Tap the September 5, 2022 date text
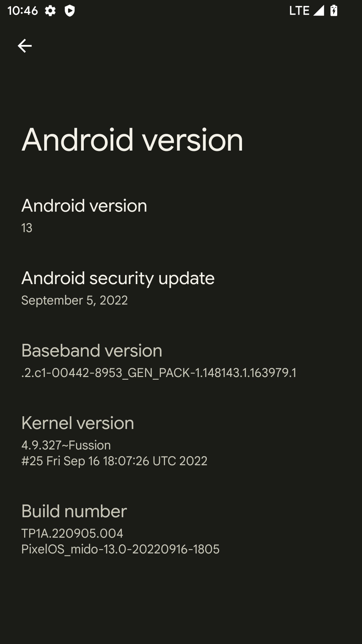This screenshot has width=362, height=644. tap(74, 300)
